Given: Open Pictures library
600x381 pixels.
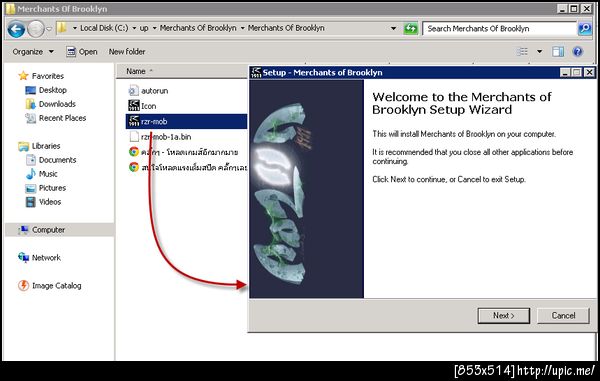Looking at the screenshot, I should click(52, 188).
